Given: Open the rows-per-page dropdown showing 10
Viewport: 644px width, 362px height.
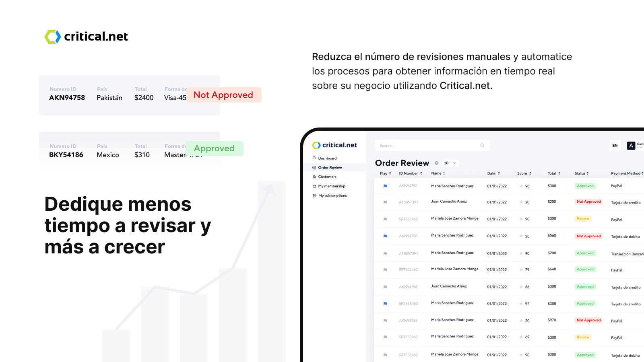Looking at the screenshot, I should pyautogui.click(x=450, y=163).
